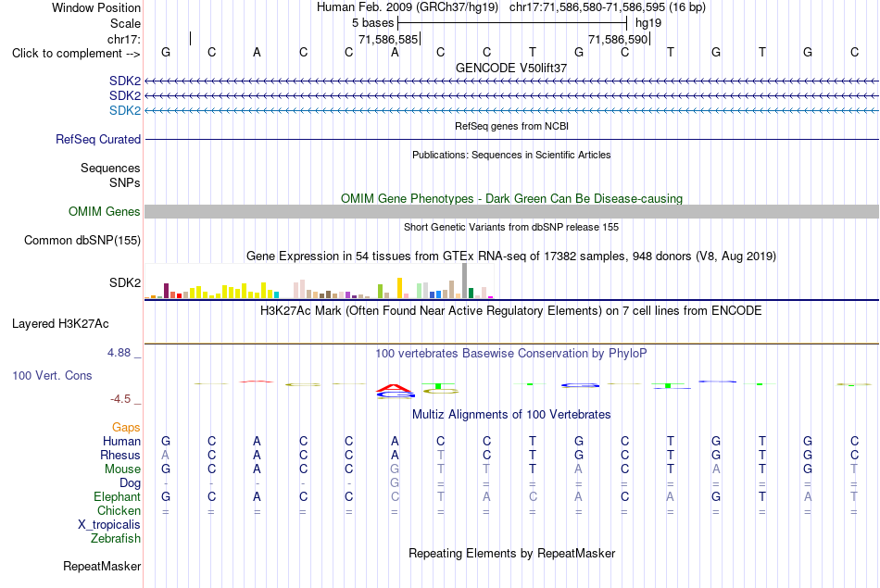Screen dimensions: 880x588
Task: Open the GTEx 'Gene Expression in 54 tissues' title
Action: point(511,256)
